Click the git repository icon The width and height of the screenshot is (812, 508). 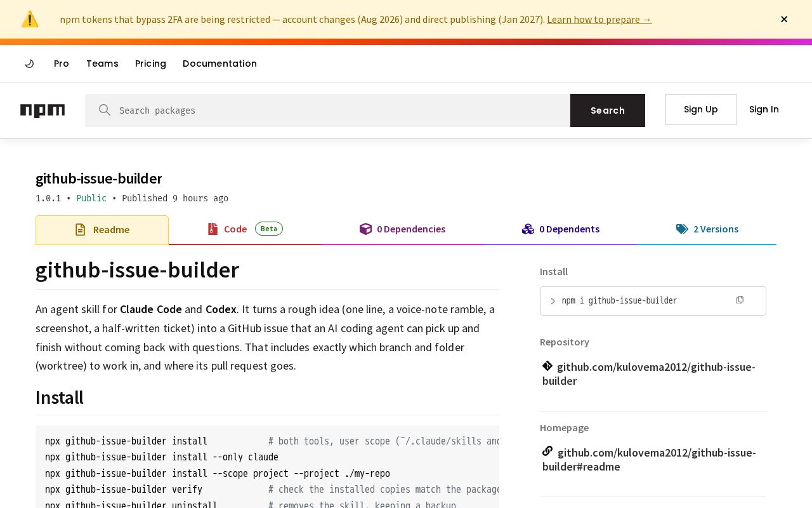547,366
